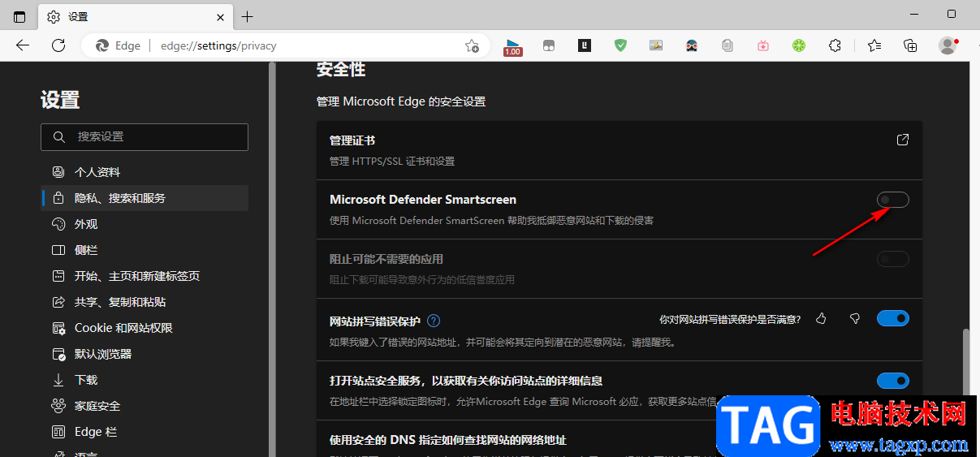
Task: Open 下载 settings section
Action: tap(145, 380)
